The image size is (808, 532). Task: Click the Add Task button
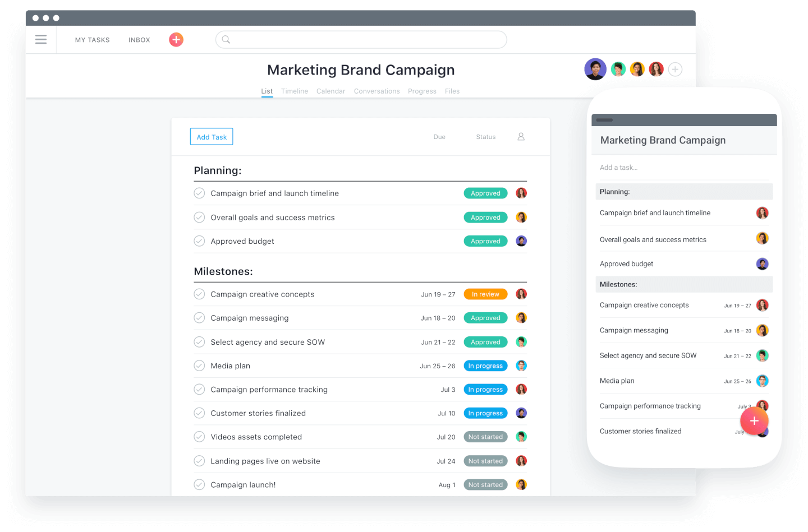pos(212,137)
